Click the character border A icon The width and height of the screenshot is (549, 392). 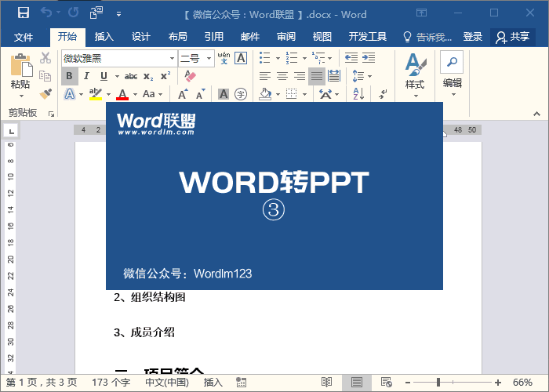[241, 58]
